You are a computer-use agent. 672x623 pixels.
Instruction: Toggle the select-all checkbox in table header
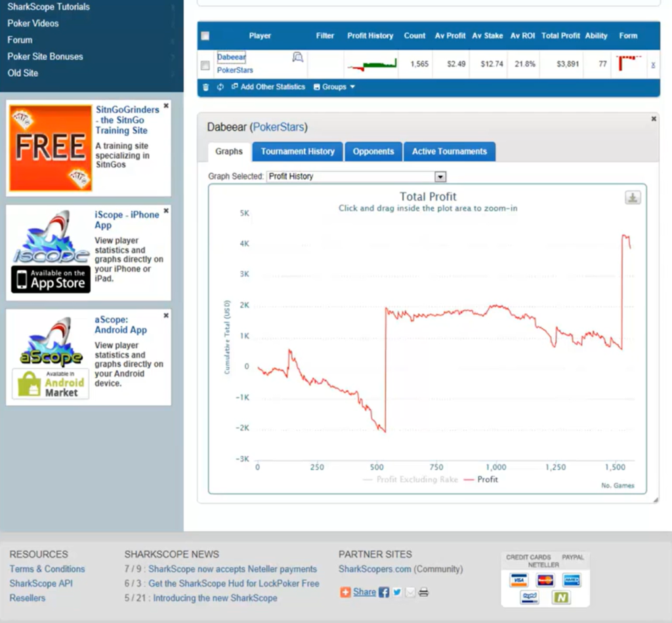pyautogui.click(x=205, y=36)
